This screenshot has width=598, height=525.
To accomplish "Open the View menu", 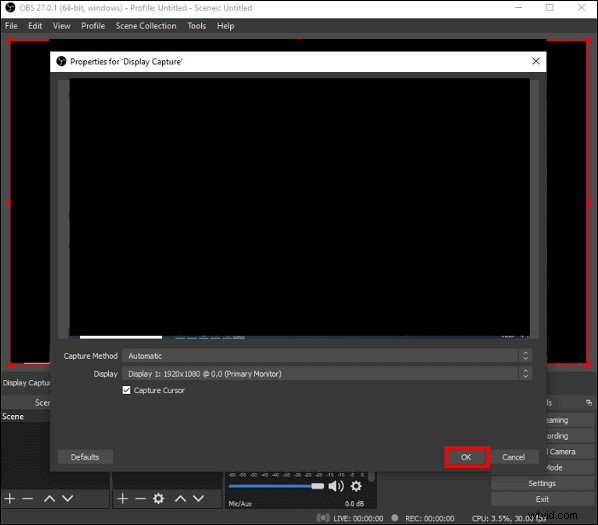I will [61, 26].
